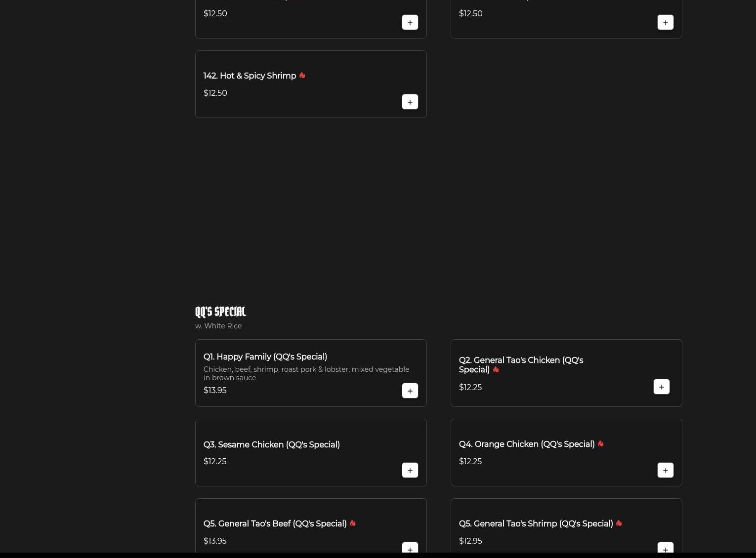Image resolution: width=756 pixels, height=558 pixels.
Task: Click the $12.25 price of Q3. Sesame Chicken
Action: [x=215, y=461]
